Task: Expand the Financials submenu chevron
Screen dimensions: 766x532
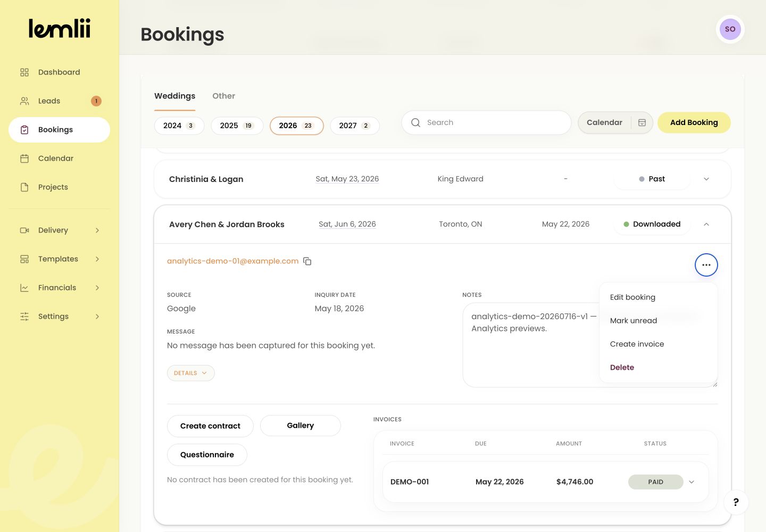Action: tap(97, 288)
